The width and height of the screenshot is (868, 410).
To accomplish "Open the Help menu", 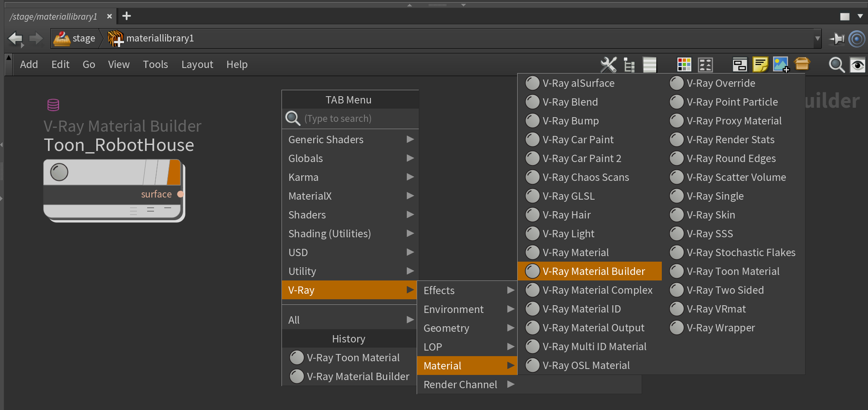I will coord(237,65).
